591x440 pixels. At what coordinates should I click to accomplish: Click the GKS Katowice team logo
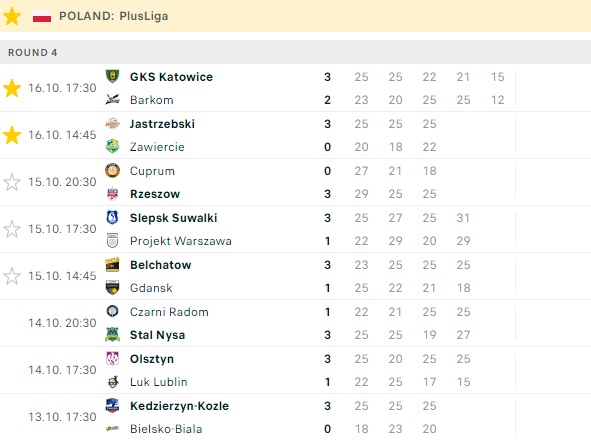112,77
